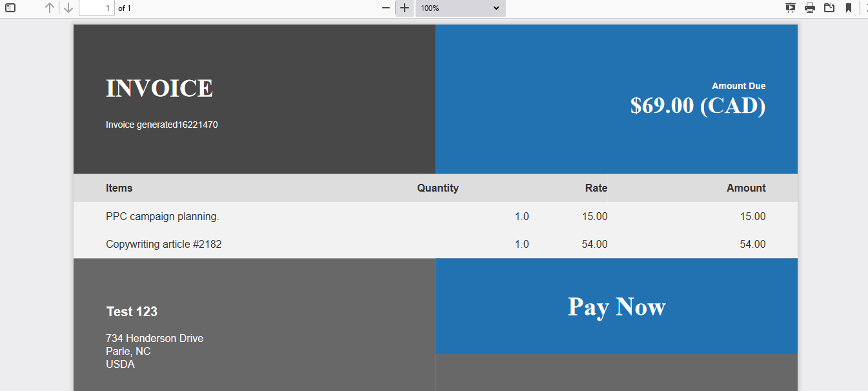Toggle the PDF viewer sidebar
The width and height of the screenshot is (868, 391).
coord(10,8)
